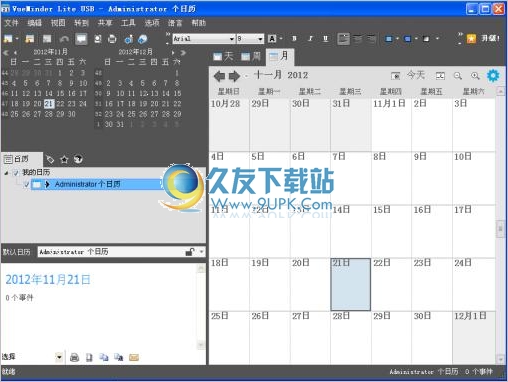
Task: Click the printer icon in event details toolbar
Action: tap(74, 357)
